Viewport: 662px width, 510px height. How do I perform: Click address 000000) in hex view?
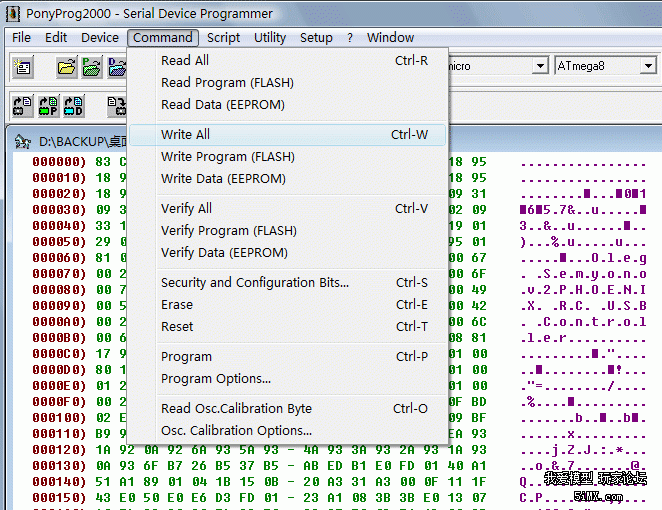click(x=59, y=162)
